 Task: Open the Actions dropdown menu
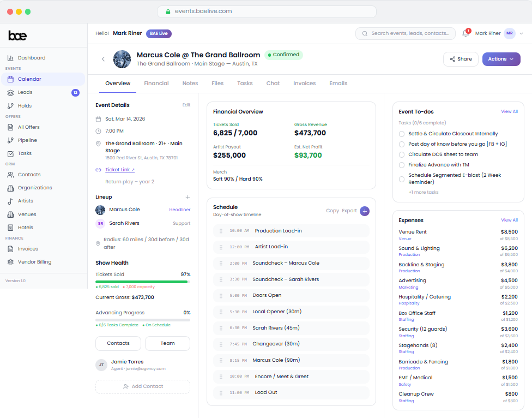(x=501, y=59)
